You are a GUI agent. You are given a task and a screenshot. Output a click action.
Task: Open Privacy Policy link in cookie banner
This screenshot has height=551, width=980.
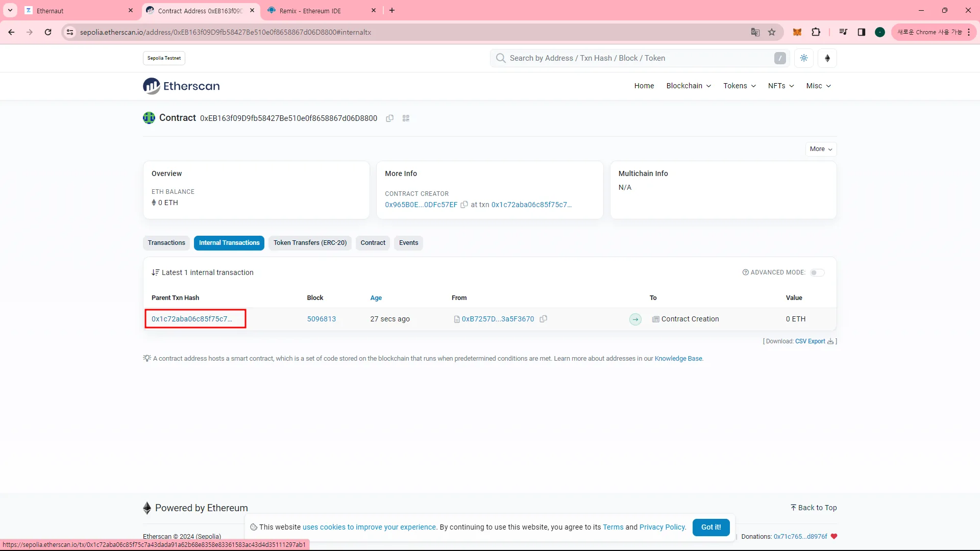[663, 527]
